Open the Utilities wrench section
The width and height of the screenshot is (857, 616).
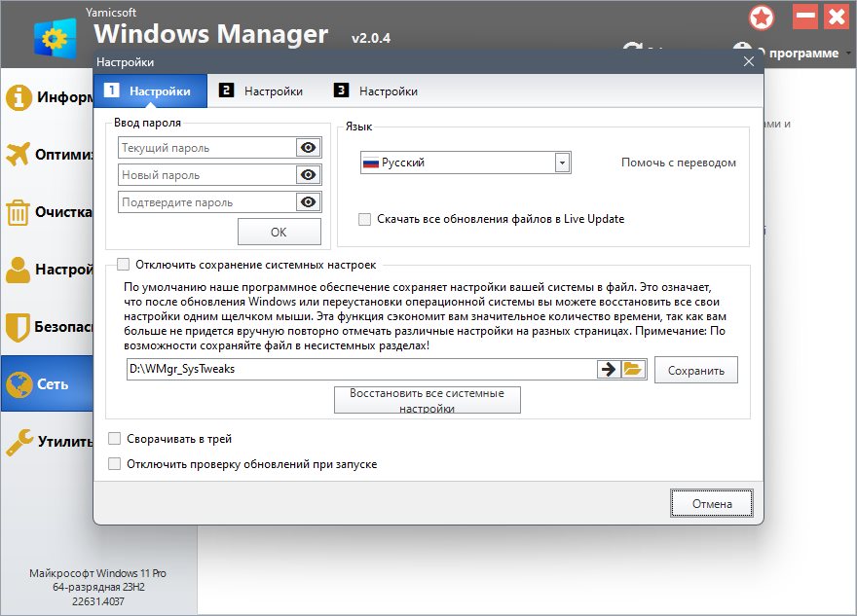click(x=19, y=442)
